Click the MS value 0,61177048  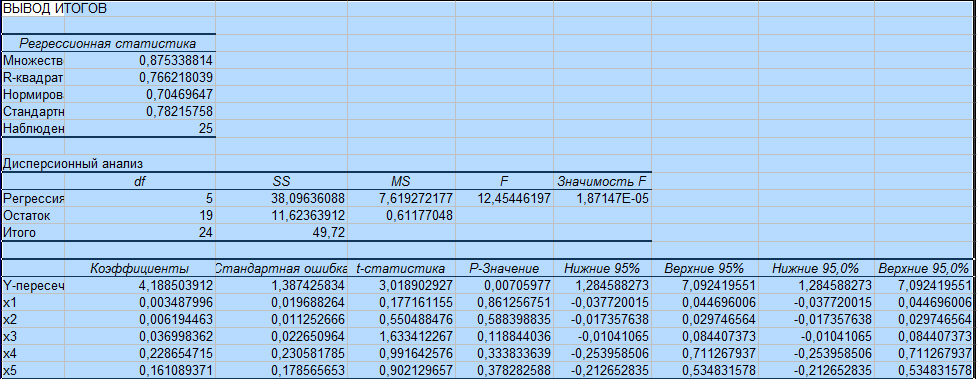point(419,216)
